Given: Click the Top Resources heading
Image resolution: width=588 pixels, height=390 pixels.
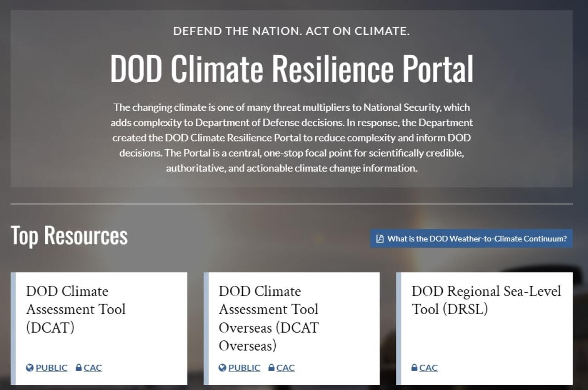Looking at the screenshot, I should [x=69, y=235].
